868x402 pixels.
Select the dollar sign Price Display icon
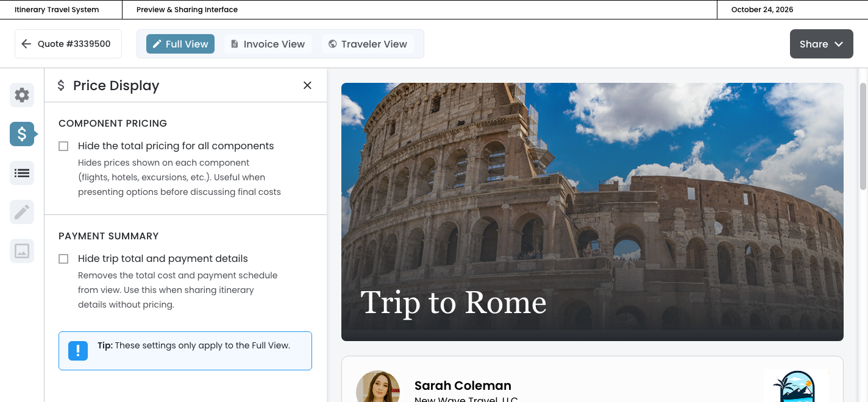coord(22,134)
